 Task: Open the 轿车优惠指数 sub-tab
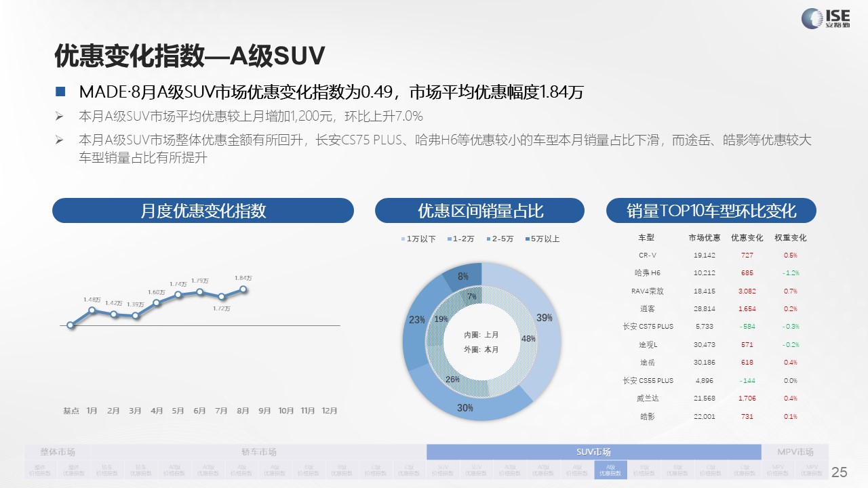click(141, 469)
